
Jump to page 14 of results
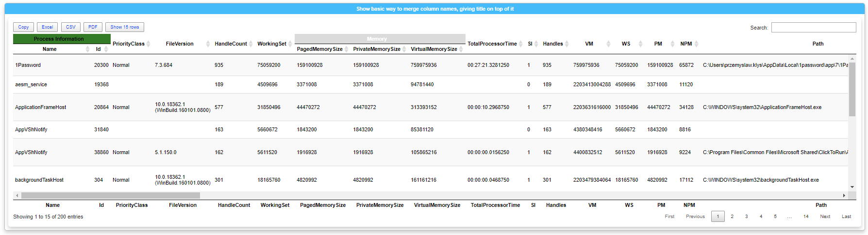(806, 217)
